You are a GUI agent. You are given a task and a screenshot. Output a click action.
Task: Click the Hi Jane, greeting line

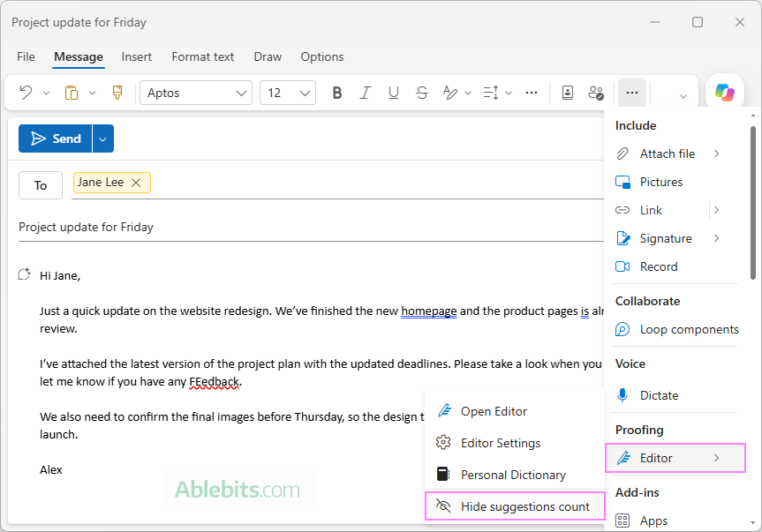tap(60, 276)
